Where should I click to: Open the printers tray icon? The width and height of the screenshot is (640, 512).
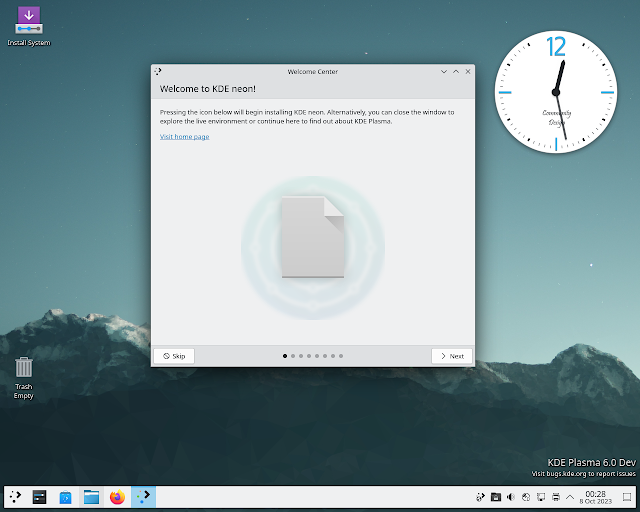(x=556, y=497)
